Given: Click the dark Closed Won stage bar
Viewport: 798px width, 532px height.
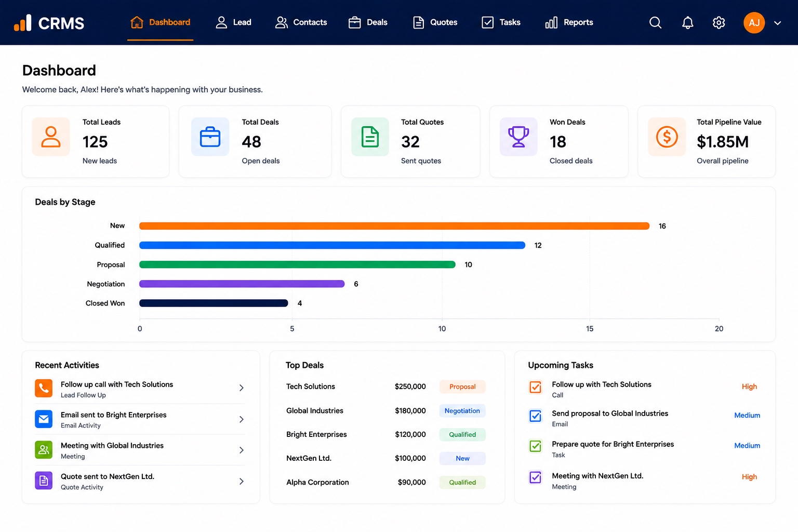Looking at the screenshot, I should pyautogui.click(x=214, y=303).
